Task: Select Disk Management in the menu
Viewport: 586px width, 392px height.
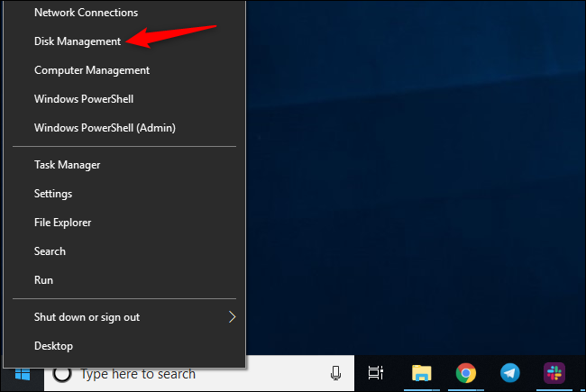Action: tap(77, 41)
